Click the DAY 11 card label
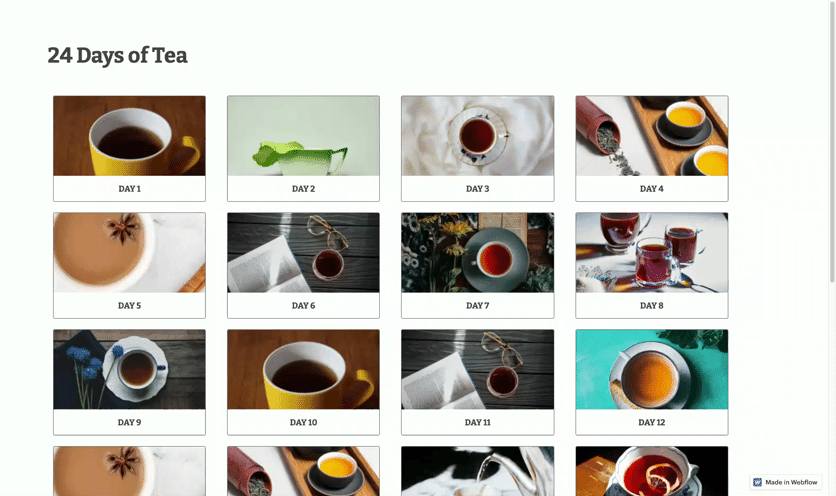The image size is (836, 496). (478, 422)
